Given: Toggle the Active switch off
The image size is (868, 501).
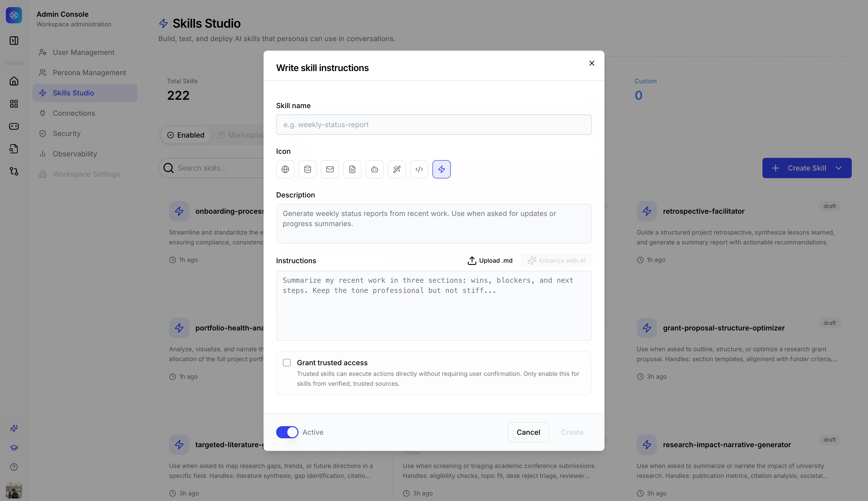Looking at the screenshot, I should [x=287, y=432].
